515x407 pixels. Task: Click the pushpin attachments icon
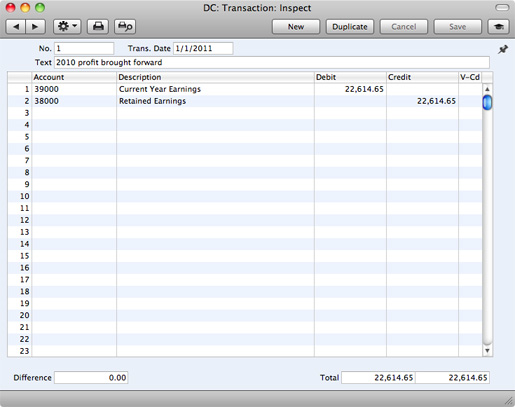503,50
